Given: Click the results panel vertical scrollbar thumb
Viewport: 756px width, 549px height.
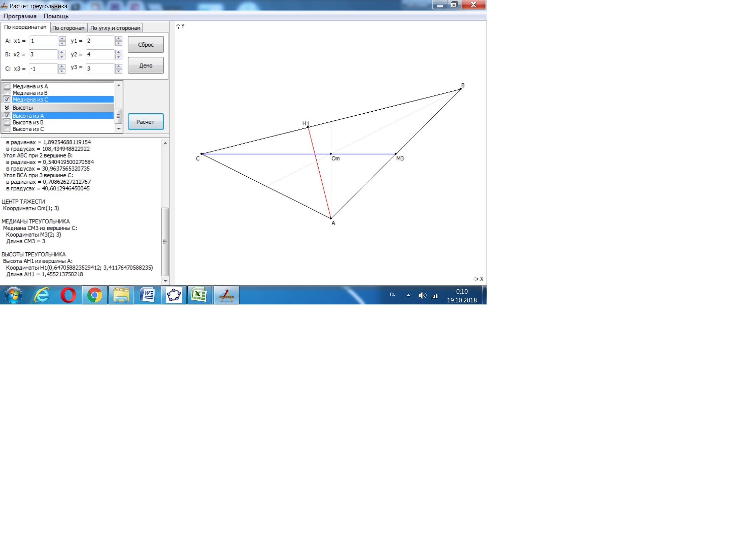Looking at the screenshot, I should 165,242.
